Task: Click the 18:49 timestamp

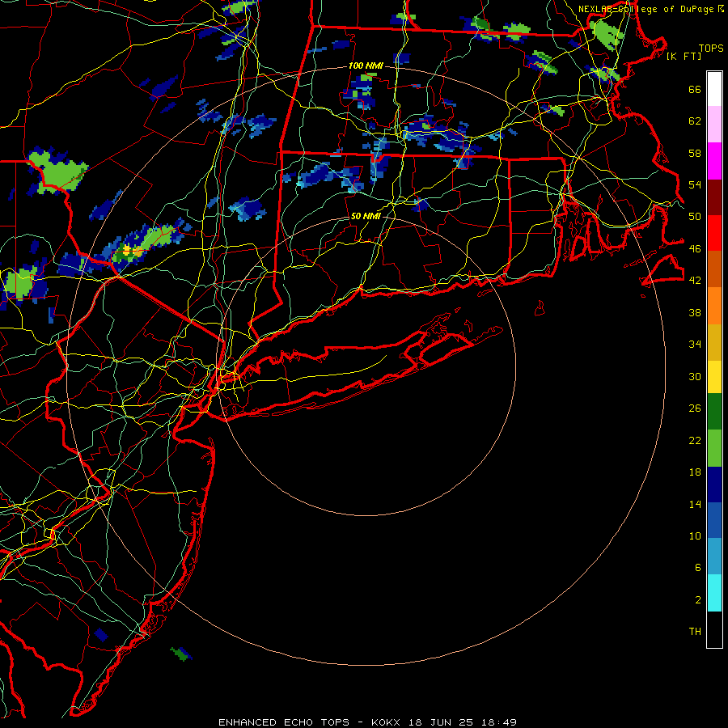Action: 499,722
